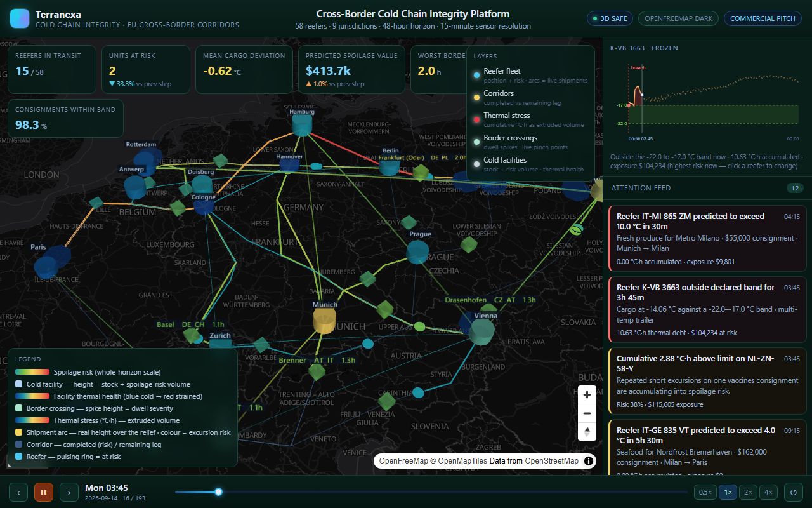812x508 pixels.
Task: Click the Units at Risk KPI card
Action: 145,69
